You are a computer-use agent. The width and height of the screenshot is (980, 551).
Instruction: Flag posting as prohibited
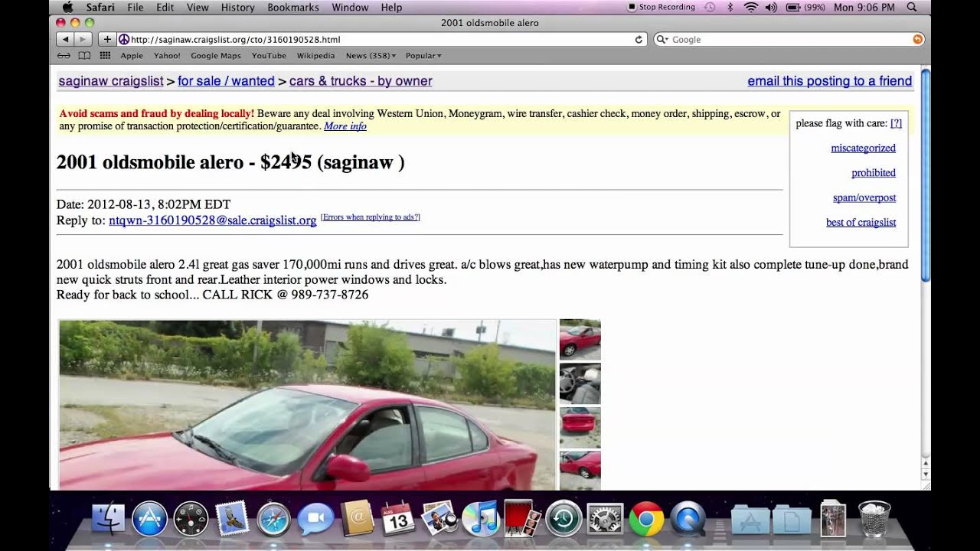coord(874,173)
